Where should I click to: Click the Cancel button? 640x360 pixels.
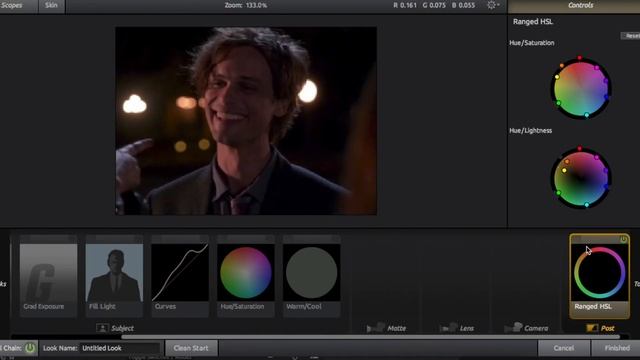[x=564, y=348]
